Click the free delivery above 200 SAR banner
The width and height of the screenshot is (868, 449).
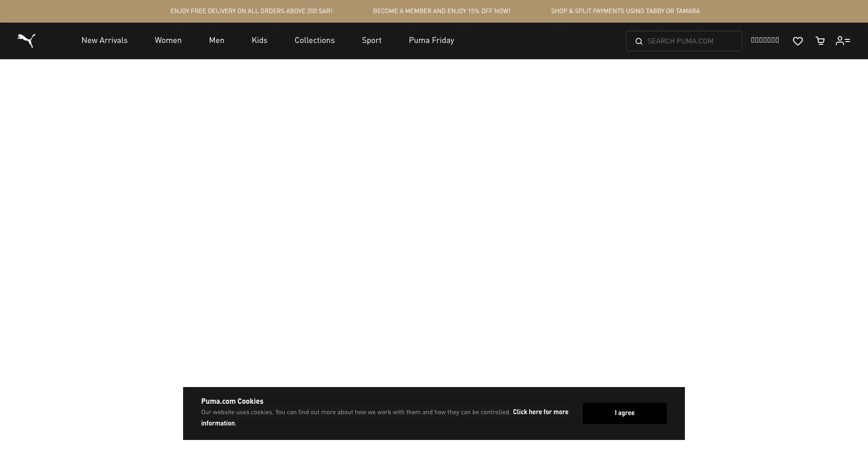pyautogui.click(x=251, y=11)
